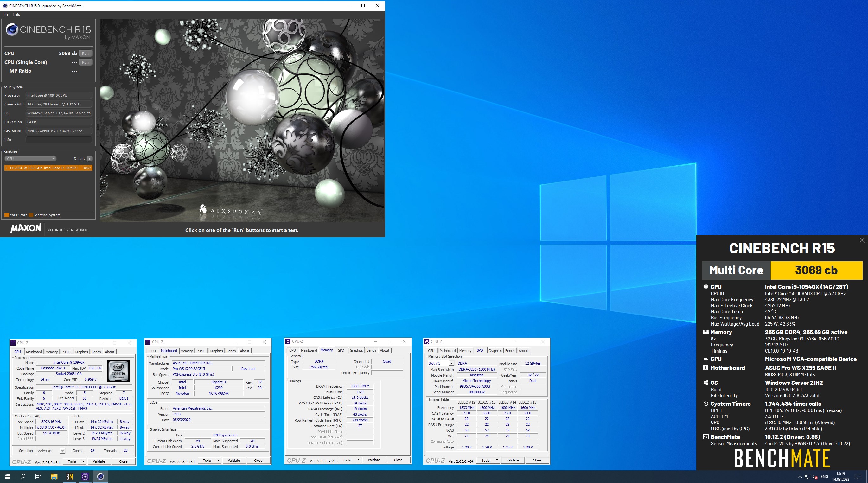Open the Help menu in Cinebench

click(x=16, y=14)
